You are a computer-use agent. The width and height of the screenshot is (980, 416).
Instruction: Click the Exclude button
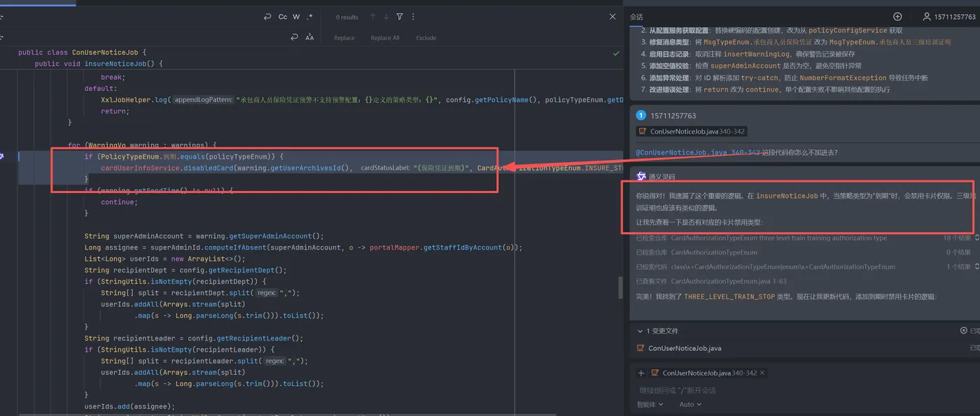coord(426,38)
